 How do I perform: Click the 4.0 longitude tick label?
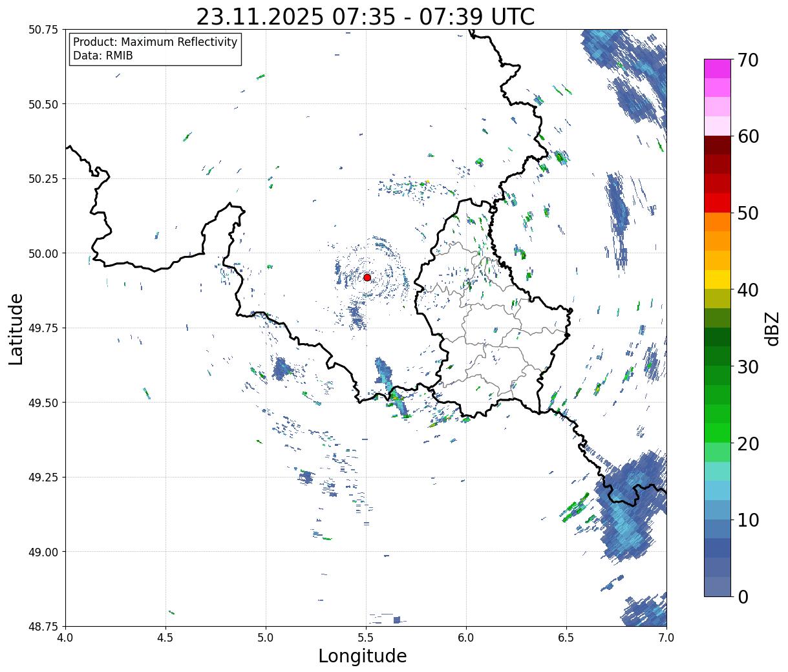(65, 638)
